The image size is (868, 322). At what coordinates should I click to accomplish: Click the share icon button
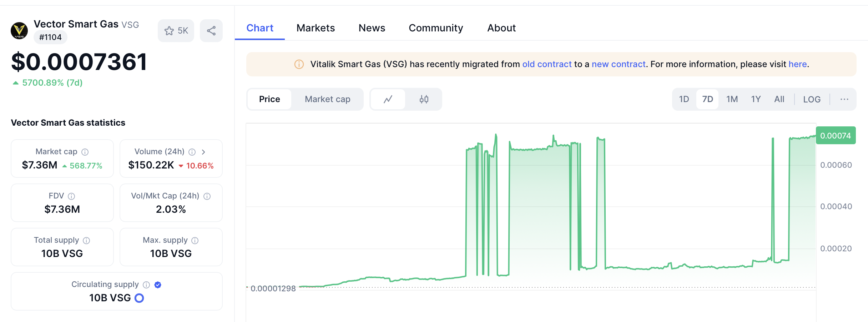point(211,31)
